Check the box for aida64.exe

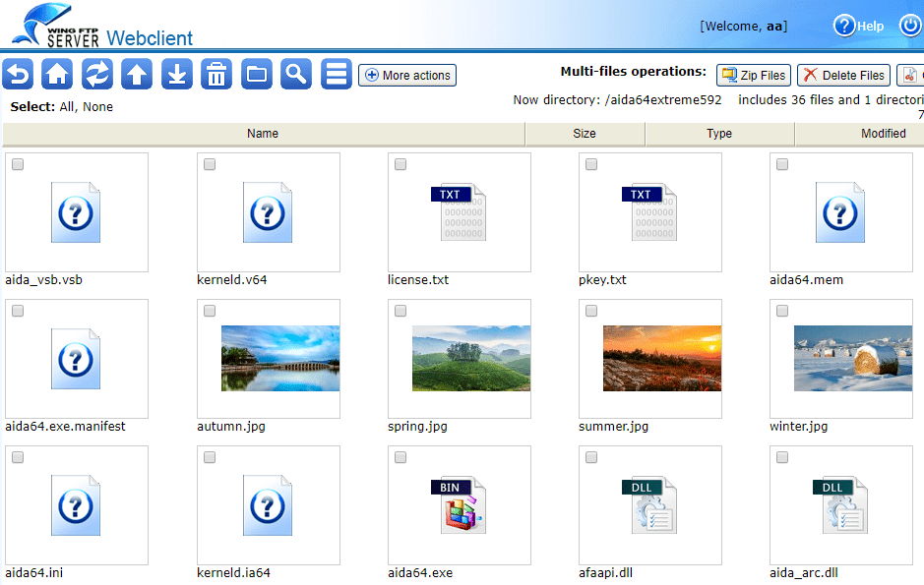pos(400,458)
